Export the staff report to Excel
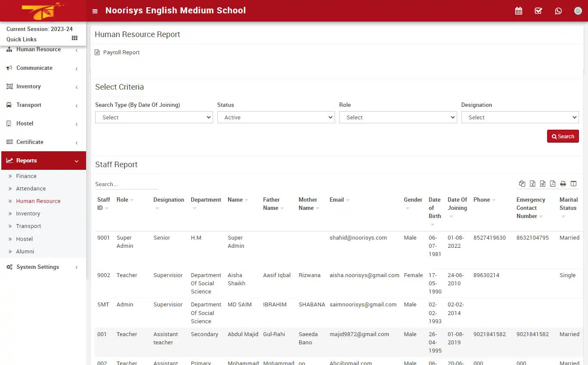The height and width of the screenshot is (365, 588). point(532,184)
